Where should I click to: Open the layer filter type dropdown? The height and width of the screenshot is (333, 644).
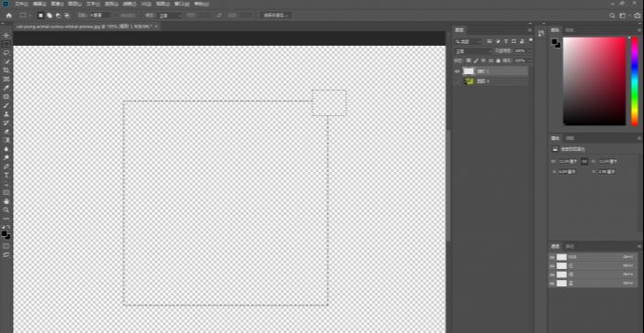click(469, 41)
